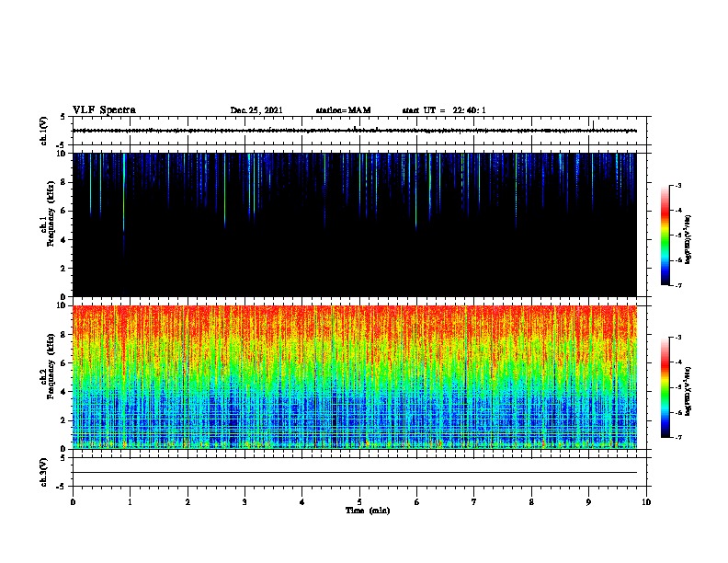728x563 pixels.
Task: Click the ch.1 "Frequency (kHz)" axis label
Action: [x=51, y=213]
